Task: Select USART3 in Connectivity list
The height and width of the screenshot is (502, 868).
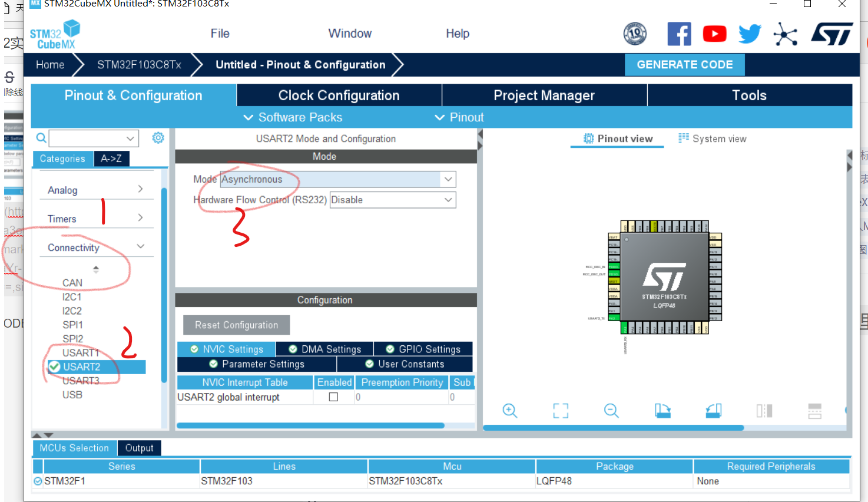Action: click(81, 381)
